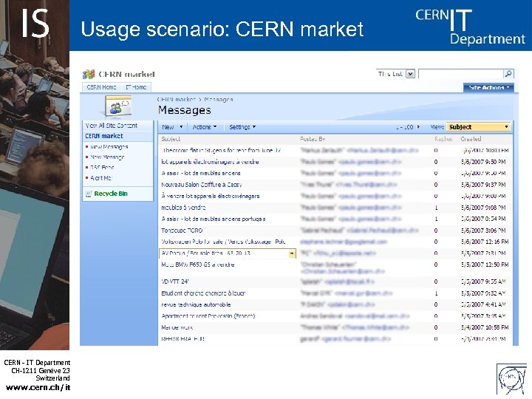Viewport: 532px width, 399px height.
Task: Click the discussion board picture icon
Action: click(x=118, y=106)
